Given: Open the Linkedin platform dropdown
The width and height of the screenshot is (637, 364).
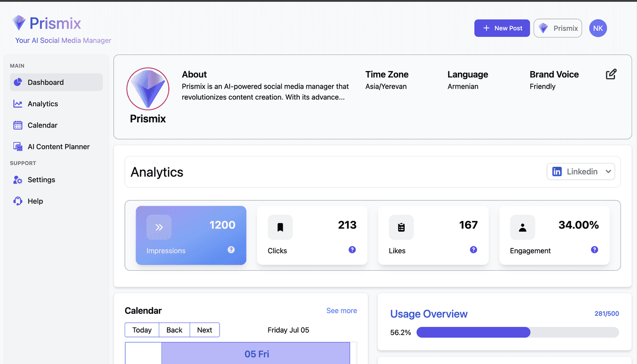Looking at the screenshot, I should [581, 171].
